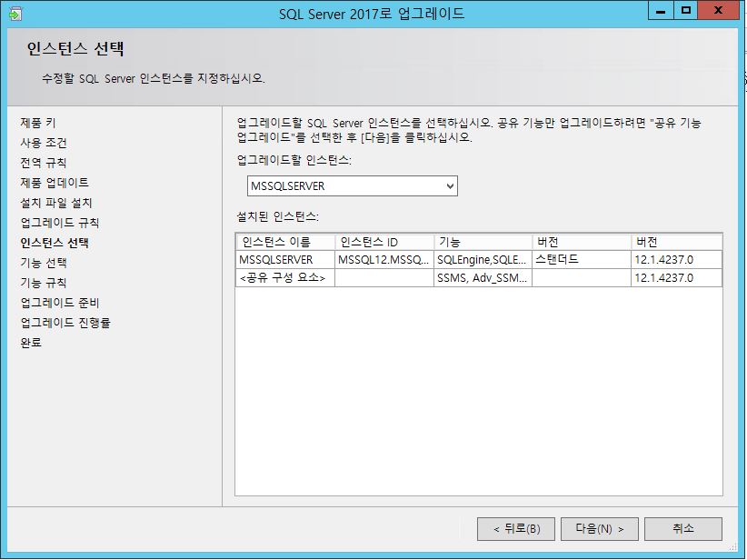Select the 제품 키 step
747x560 pixels.
(x=38, y=123)
